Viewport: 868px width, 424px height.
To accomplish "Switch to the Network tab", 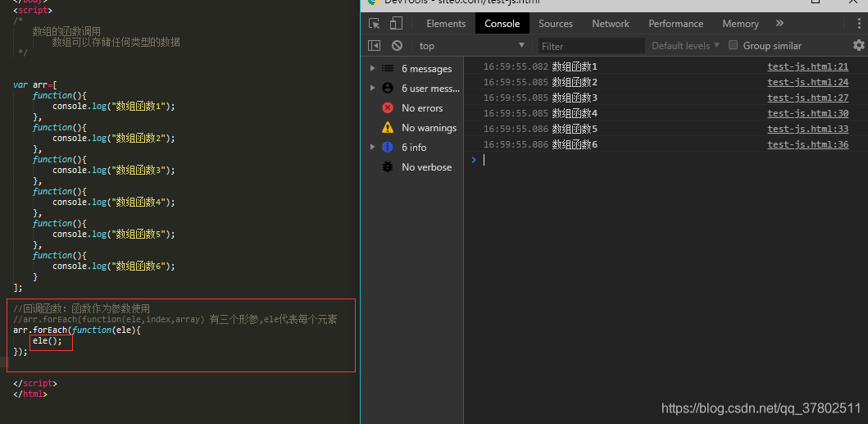I will click(x=611, y=23).
